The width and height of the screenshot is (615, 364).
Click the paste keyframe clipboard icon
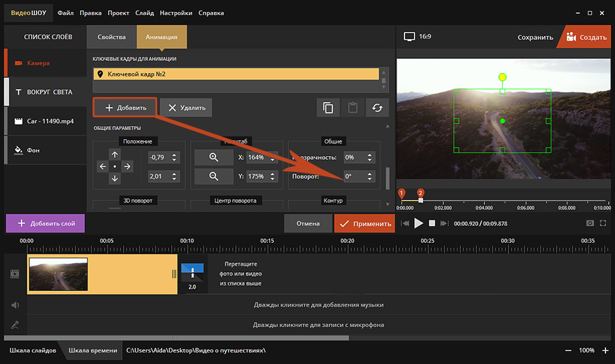(x=353, y=107)
